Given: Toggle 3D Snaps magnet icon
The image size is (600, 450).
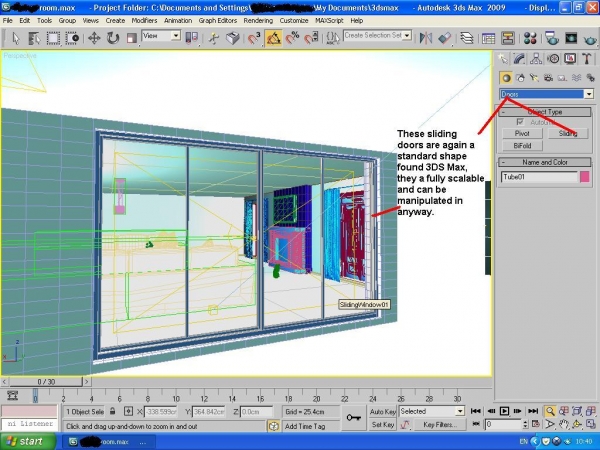Looking at the screenshot, I should pyautogui.click(x=254, y=38).
